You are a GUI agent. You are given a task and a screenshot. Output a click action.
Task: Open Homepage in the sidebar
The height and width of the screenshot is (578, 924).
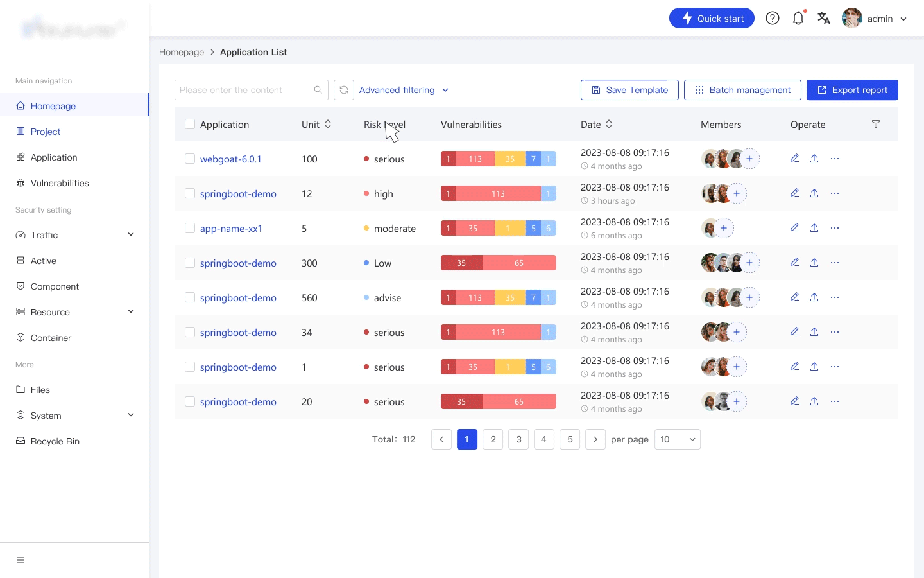pyautogui.click(x=74, y=105)
